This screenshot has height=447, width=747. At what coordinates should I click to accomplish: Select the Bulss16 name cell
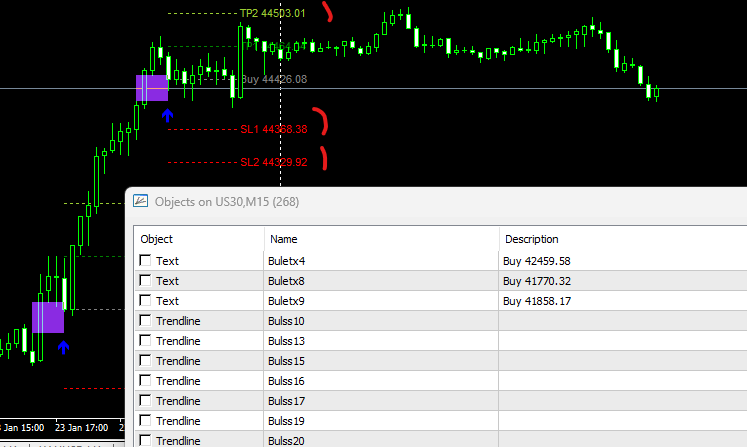(381, 381)
